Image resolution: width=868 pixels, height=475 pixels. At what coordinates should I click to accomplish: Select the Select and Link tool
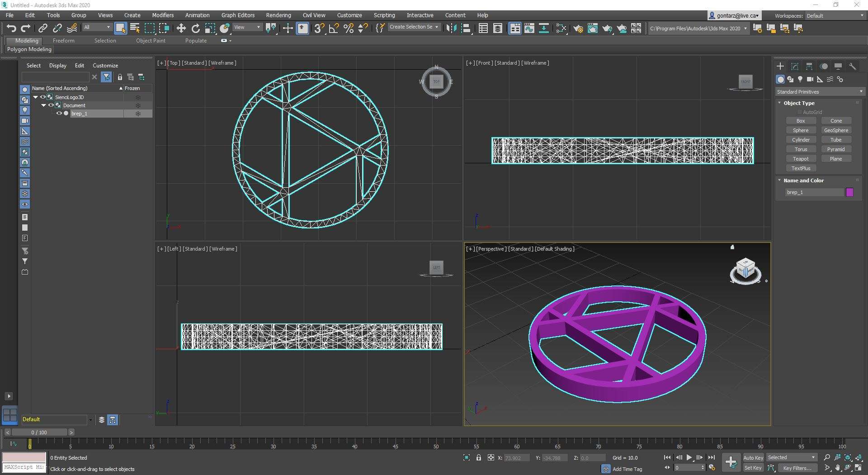point(42,28)
